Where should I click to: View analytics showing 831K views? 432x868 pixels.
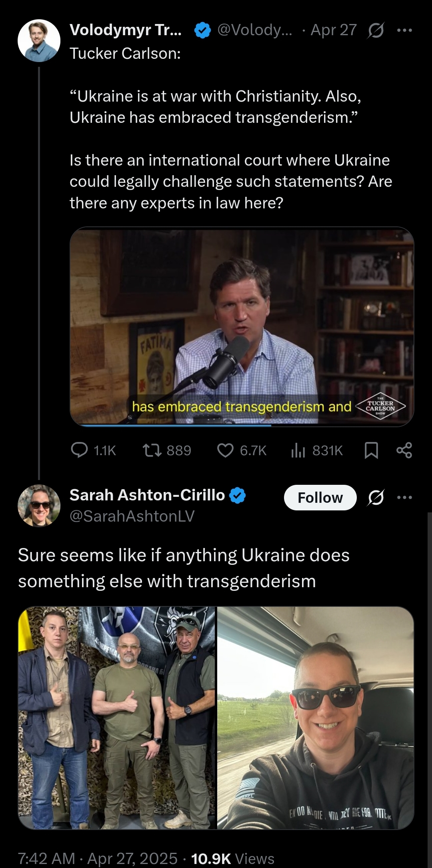298,450
